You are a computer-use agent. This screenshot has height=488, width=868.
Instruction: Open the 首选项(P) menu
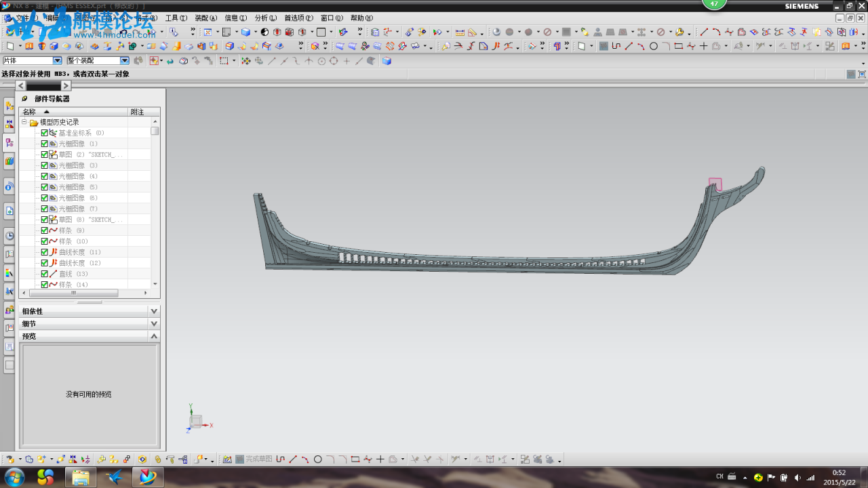click(x=298, y=18)
